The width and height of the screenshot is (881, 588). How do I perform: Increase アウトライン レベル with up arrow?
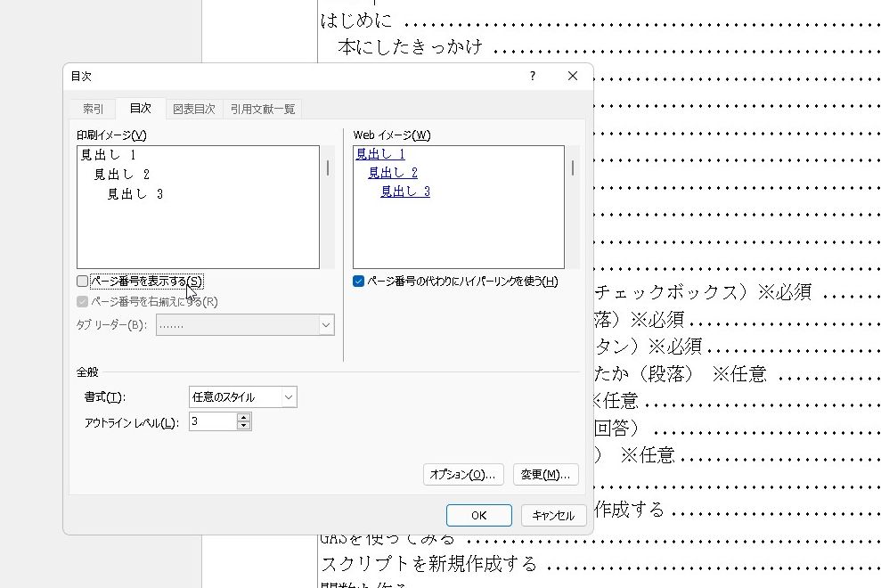click(x=244, y=417)
